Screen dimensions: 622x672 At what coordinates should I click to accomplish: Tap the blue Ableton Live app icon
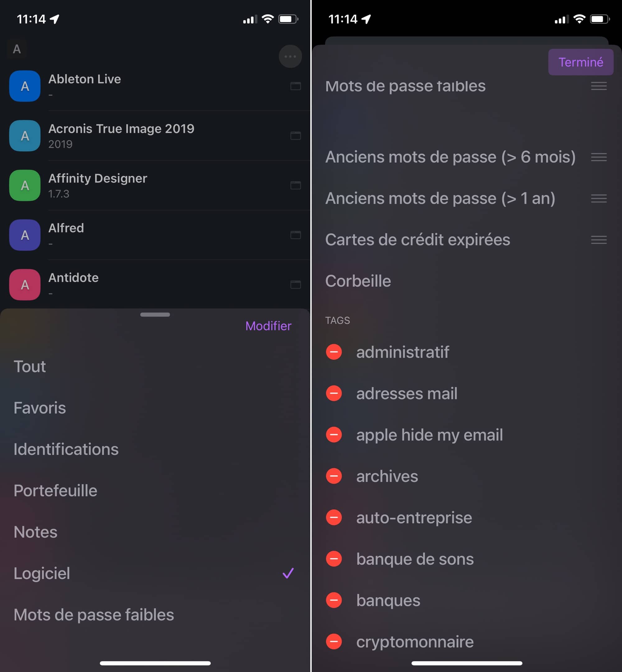[25, 86]
